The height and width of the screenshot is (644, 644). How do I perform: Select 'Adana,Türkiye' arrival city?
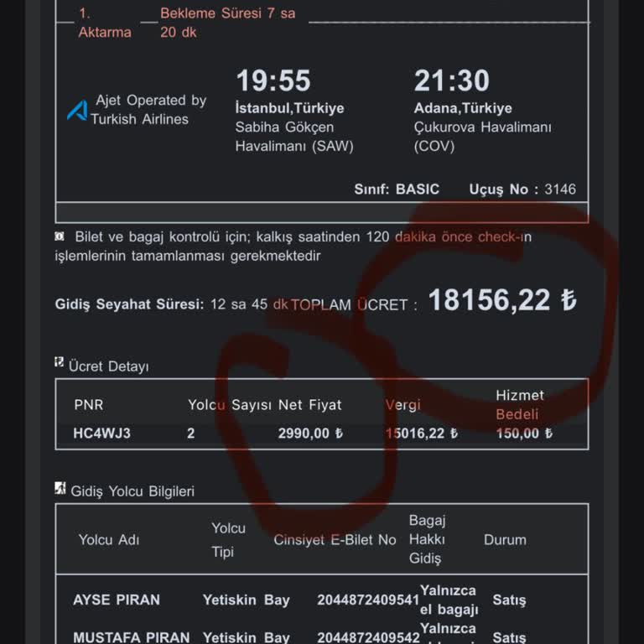pyautogui.click(x=463, y=108)
